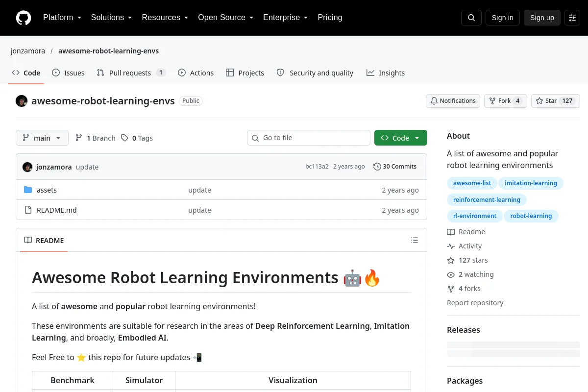Expand the Resources menu
The image size is (588, 392).
[x=165, y=18]
